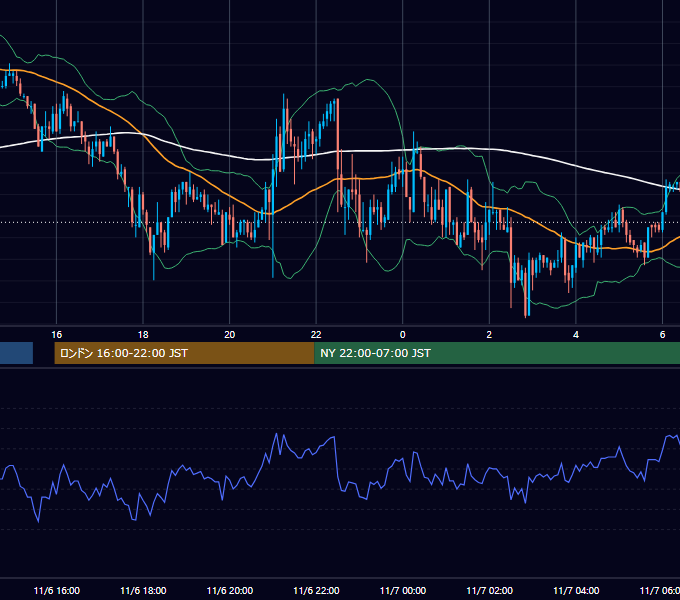Click the 20 hour label on price chart
Viewport: 680px width, 600px height.
[229, 335]
